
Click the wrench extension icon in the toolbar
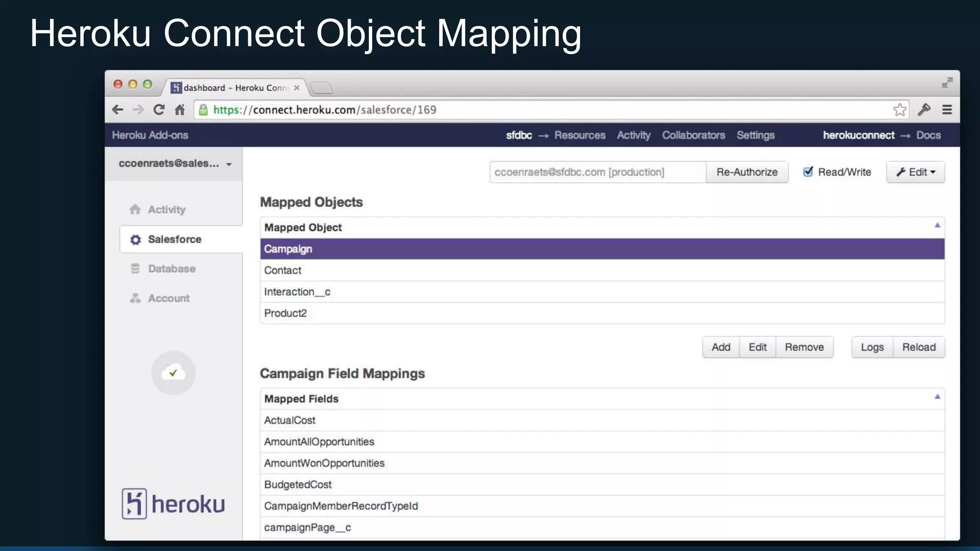pyautogui.click(x=924, y=110)
